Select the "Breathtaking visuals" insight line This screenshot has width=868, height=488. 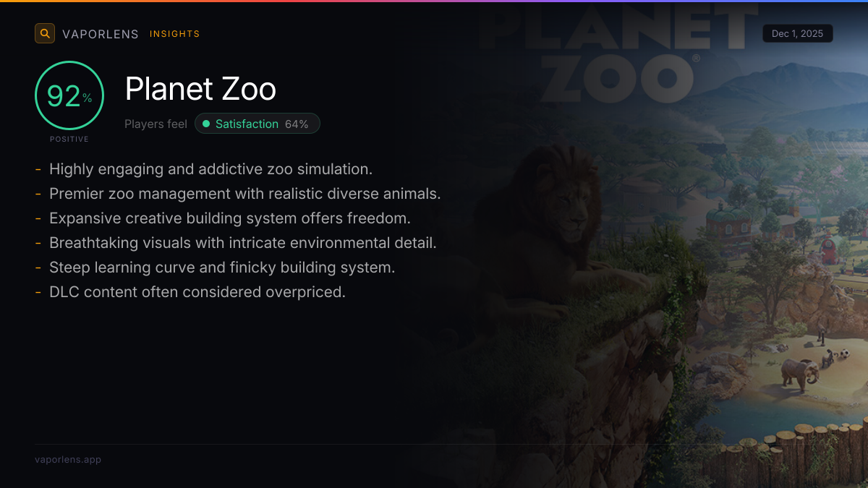(x=242, y=243)
